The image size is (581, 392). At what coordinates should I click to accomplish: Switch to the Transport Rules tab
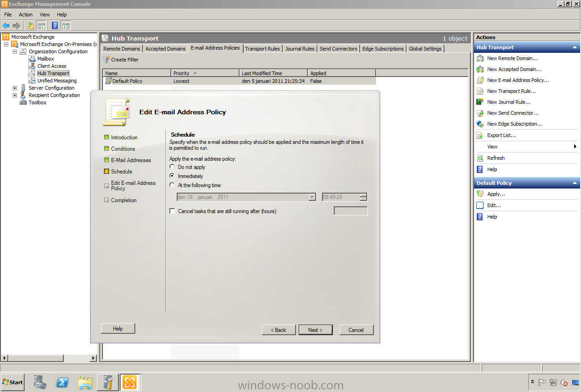pyautogui.click(x=262, y=49)
